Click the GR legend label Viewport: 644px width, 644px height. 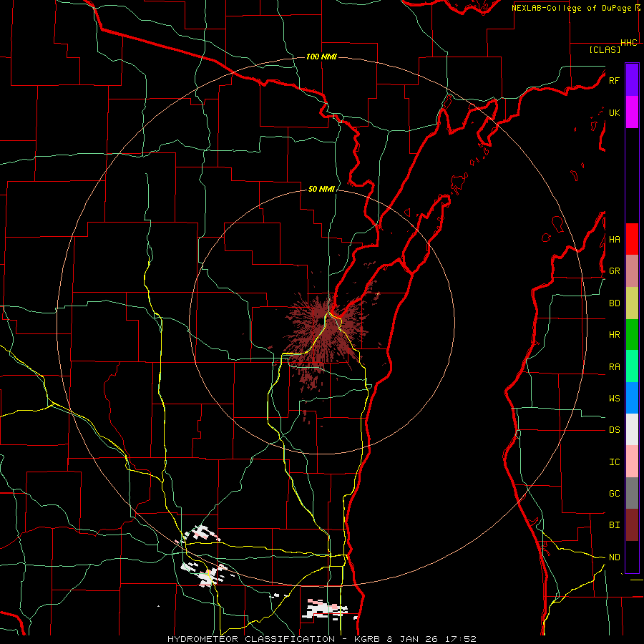(614, 271)
